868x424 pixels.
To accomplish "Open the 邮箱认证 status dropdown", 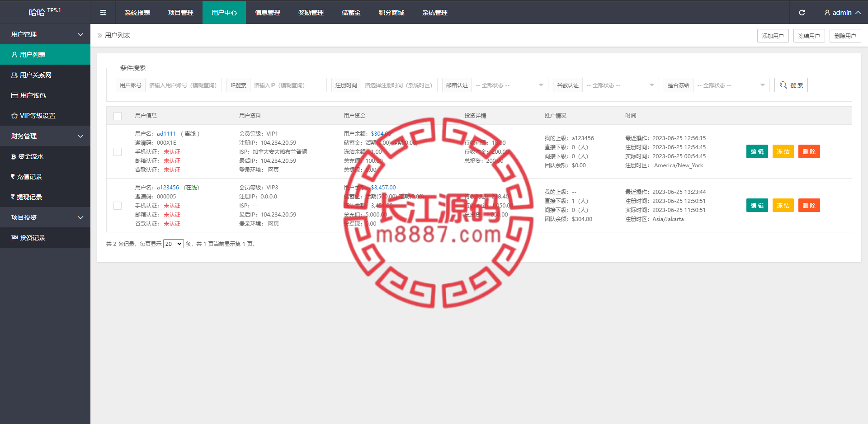I will (x=509, y=85).
